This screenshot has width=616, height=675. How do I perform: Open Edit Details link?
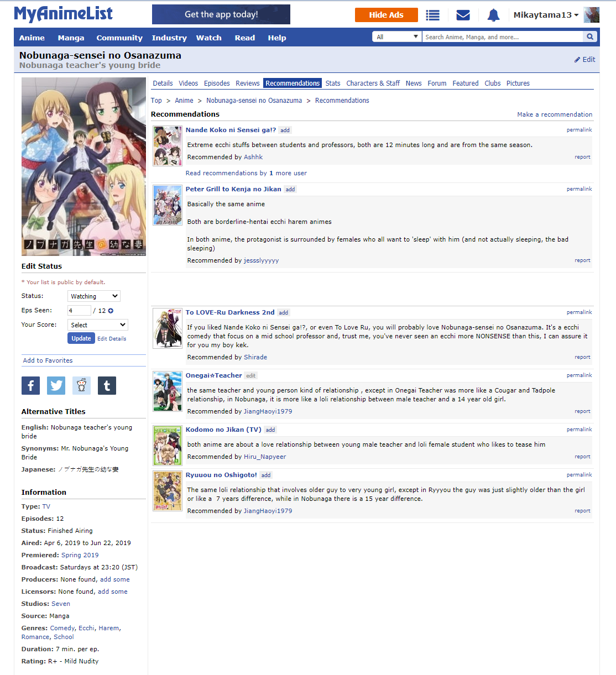112,339
